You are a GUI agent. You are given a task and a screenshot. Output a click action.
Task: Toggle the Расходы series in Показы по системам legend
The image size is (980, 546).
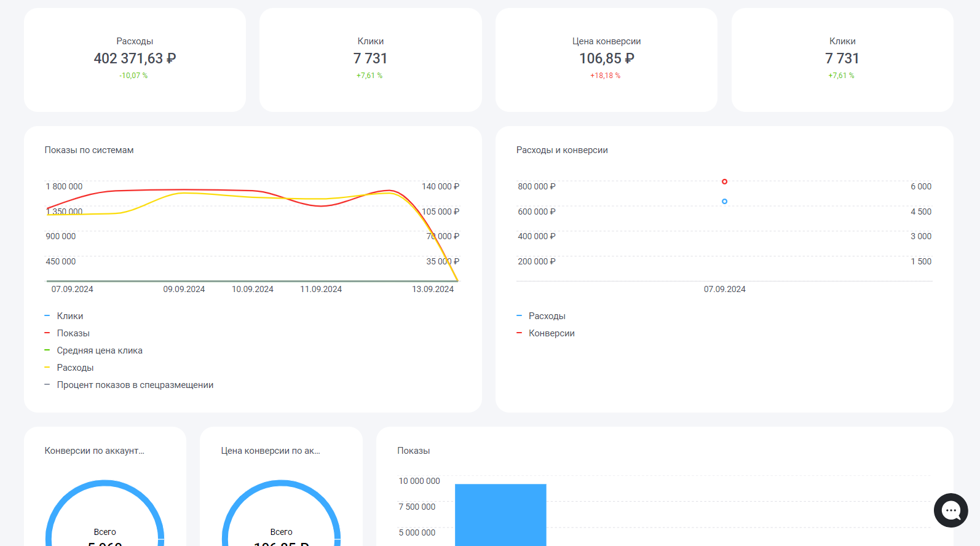pos(69,368)
